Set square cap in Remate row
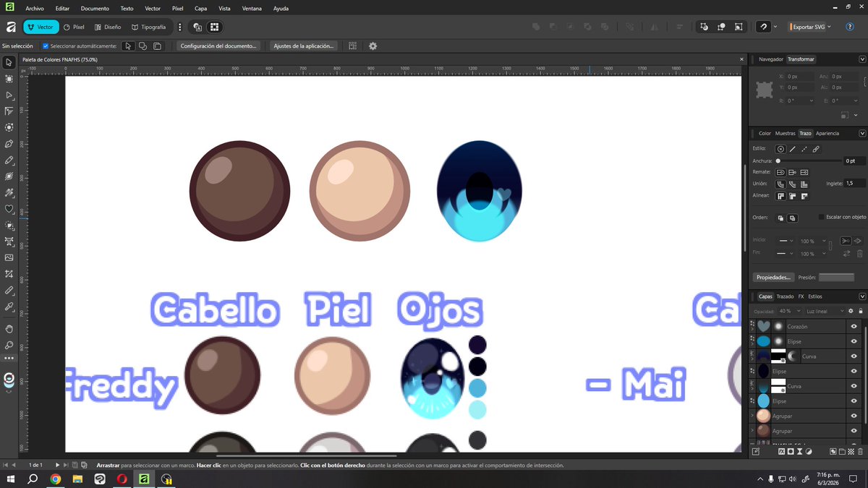The height and width of the screenshot is (488, 868). pos(804,173)
